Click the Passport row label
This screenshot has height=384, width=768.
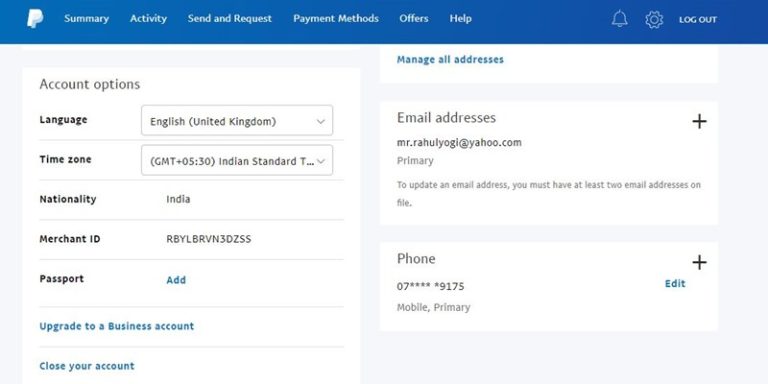(x=62, y=279)
